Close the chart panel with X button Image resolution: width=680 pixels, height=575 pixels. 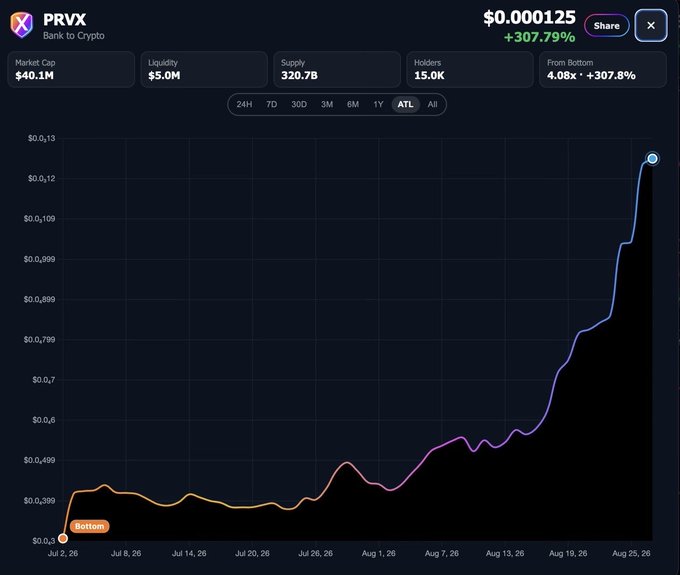(651, 26)
